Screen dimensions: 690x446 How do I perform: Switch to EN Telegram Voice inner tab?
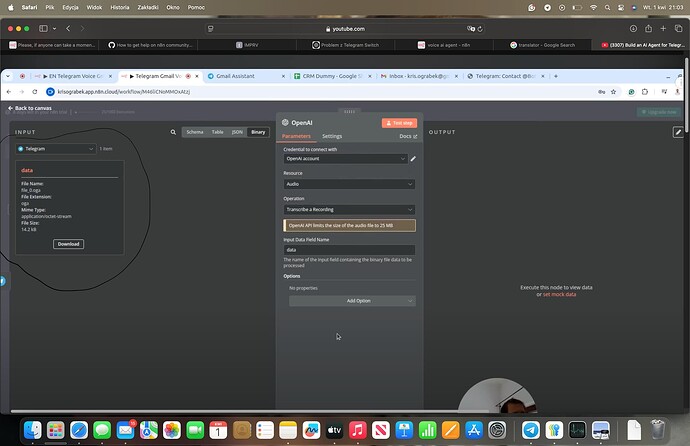point(74,76)
